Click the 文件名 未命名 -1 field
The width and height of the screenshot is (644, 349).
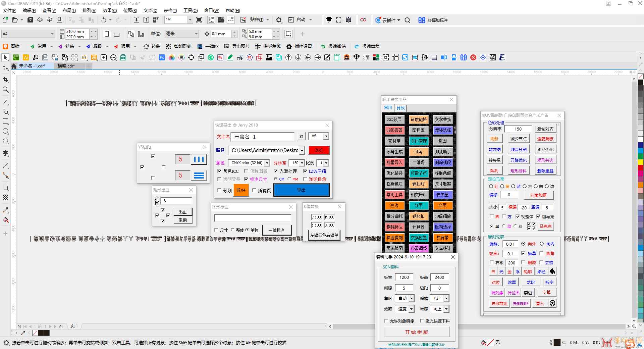[x=263, y=137]
